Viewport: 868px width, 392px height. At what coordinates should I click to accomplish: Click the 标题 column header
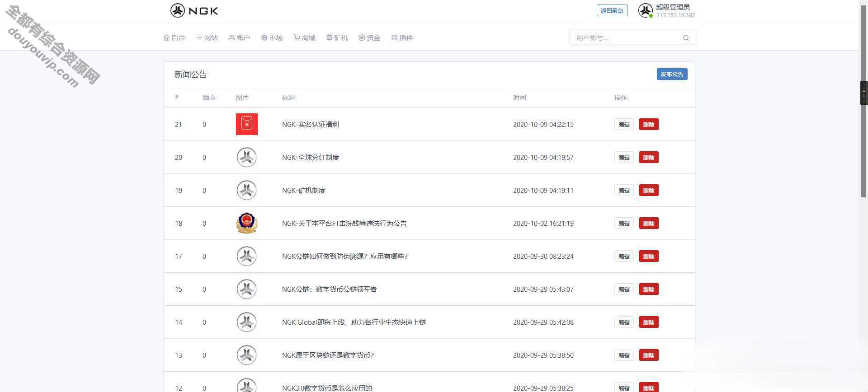tap(288, 98)
